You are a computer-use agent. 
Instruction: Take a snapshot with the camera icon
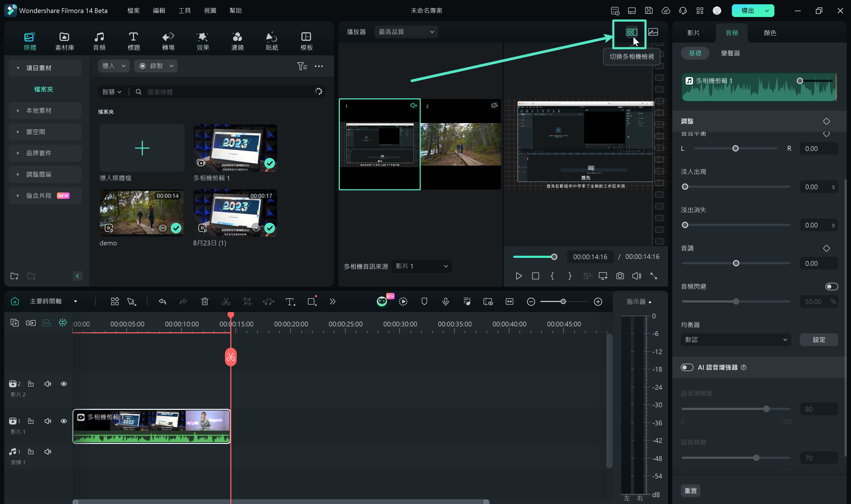(620, 276)
